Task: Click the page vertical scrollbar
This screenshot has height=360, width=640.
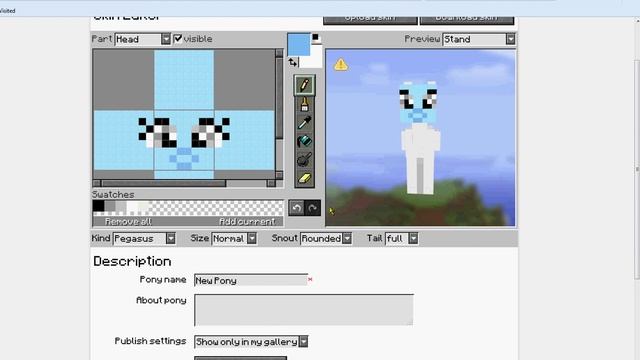Action: pos(637,169)
